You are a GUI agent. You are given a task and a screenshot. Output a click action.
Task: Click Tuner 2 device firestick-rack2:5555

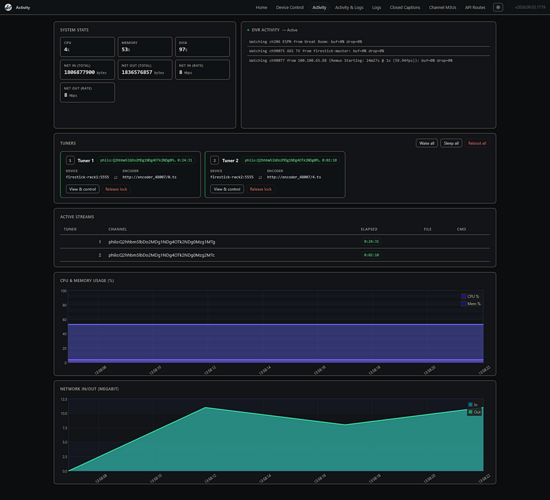pyautogui.click(x=232, y=177)
